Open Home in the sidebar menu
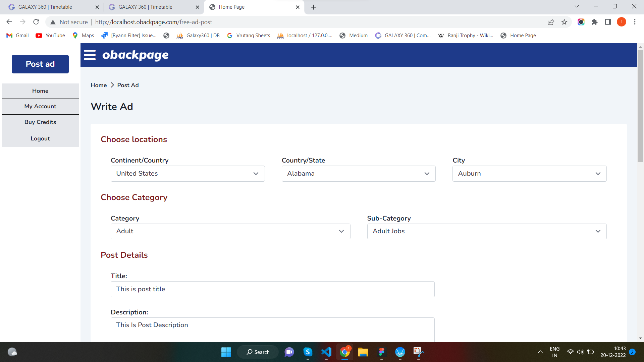This screenshot has height=362, width=644. pos(40,91)
